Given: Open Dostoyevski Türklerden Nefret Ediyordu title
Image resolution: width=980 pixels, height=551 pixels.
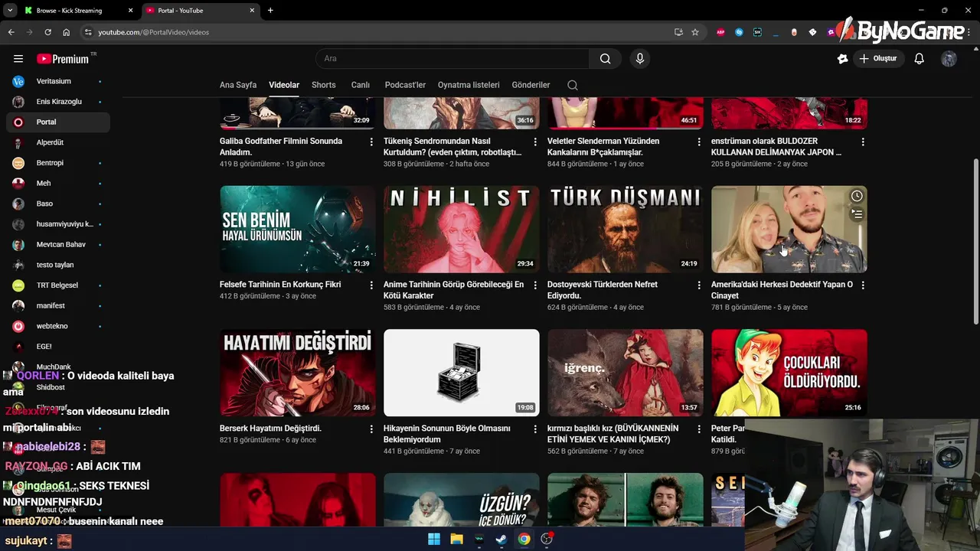Looking at the screenshot, I should click(x=603, y=290).
